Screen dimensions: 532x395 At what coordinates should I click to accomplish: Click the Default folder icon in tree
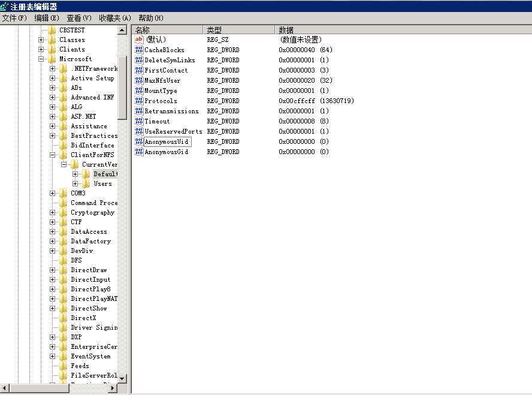point(86,174)
